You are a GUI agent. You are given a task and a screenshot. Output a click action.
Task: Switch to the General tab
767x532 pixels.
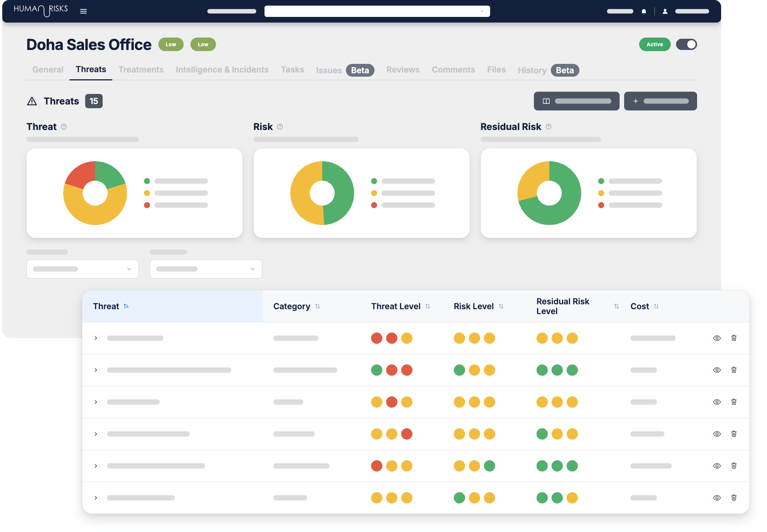48,70
